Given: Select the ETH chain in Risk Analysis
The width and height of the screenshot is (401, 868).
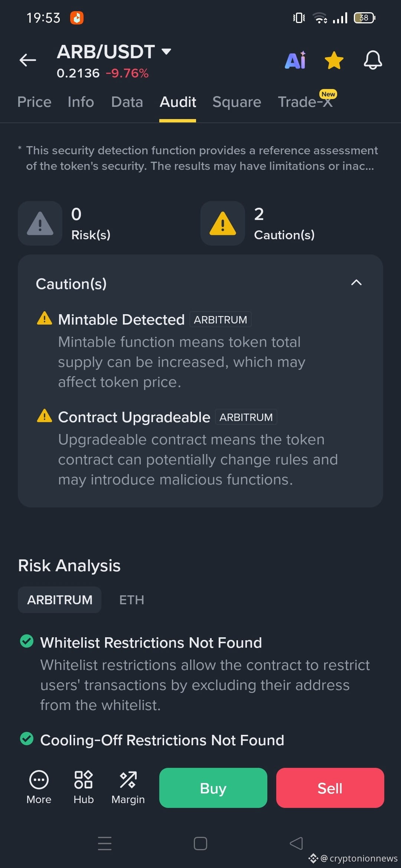Looking at the screenshot, I should [131, 600].
